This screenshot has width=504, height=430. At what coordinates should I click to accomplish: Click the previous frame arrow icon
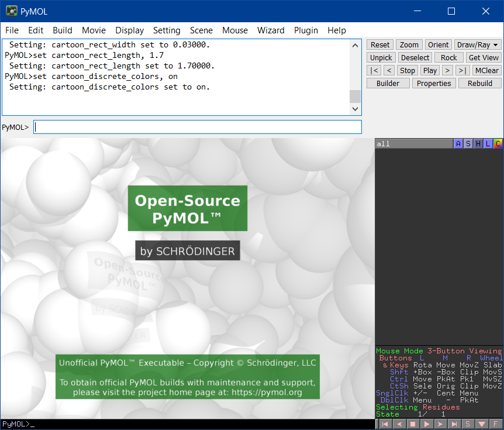[399, 424]
